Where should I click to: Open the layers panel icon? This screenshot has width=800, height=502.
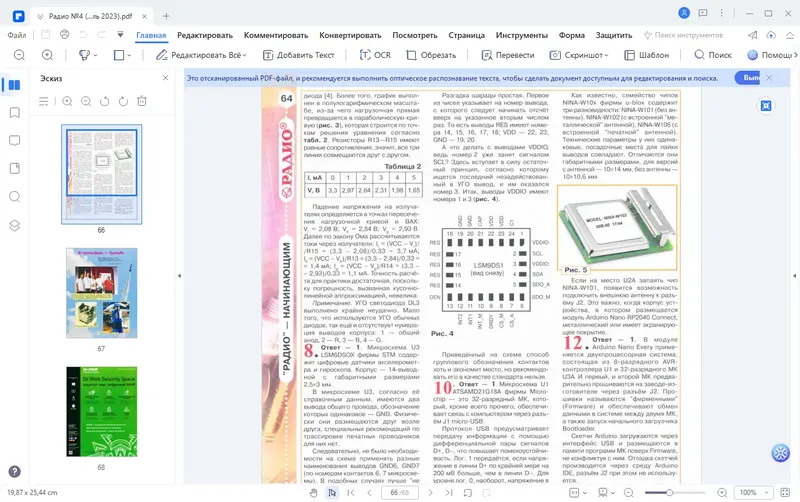pos(14,225)
